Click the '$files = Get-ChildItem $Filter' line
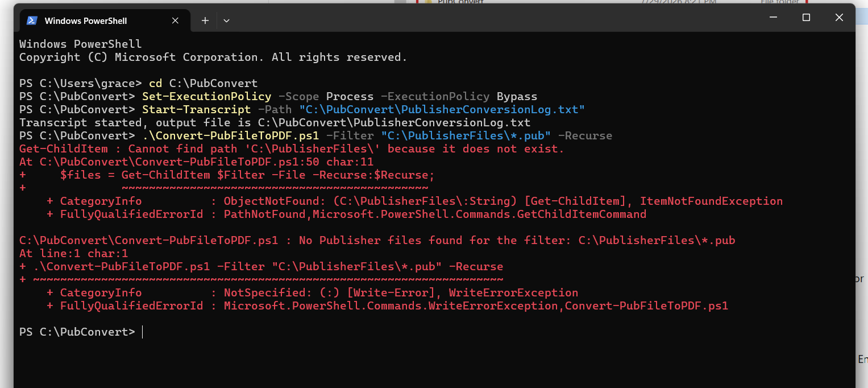The image size is (868, 388). (x=227, y=175)
